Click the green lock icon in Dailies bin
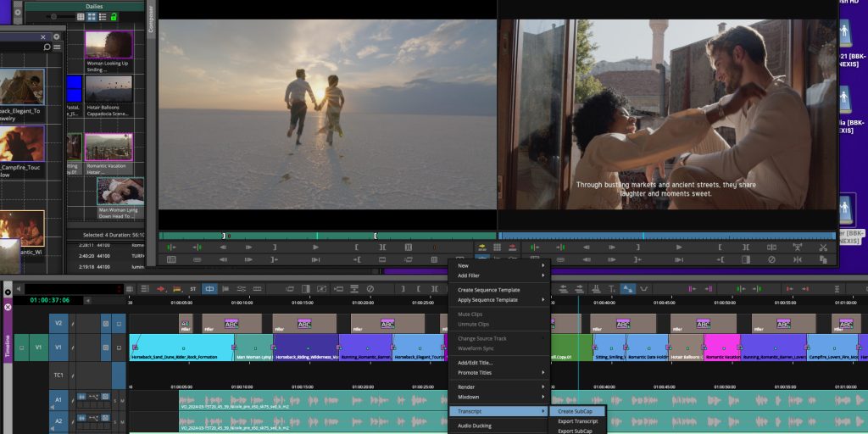This screenshot has width=868, height=434. (114, 16)
